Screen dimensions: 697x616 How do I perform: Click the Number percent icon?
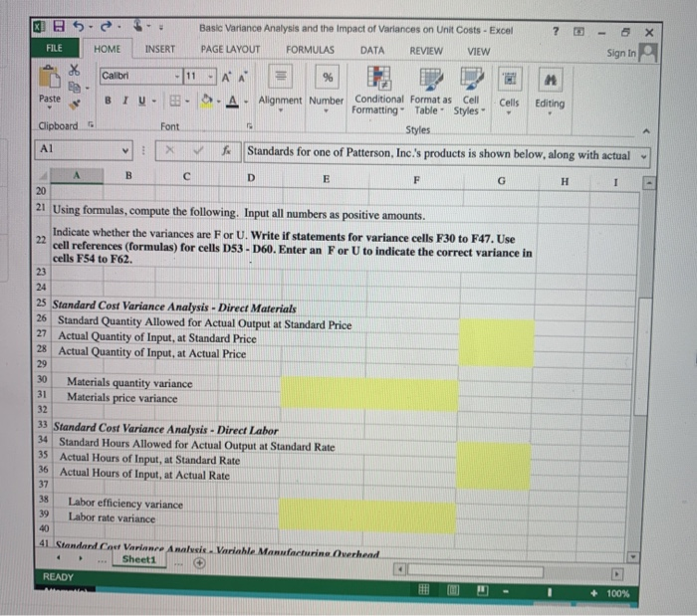click(x=328, y=78)
